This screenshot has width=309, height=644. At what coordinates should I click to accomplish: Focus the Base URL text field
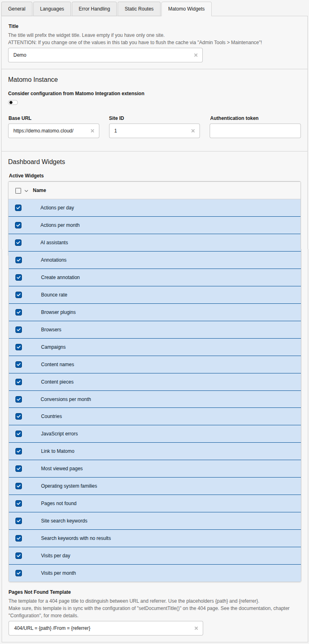click(x=49, y=131)
